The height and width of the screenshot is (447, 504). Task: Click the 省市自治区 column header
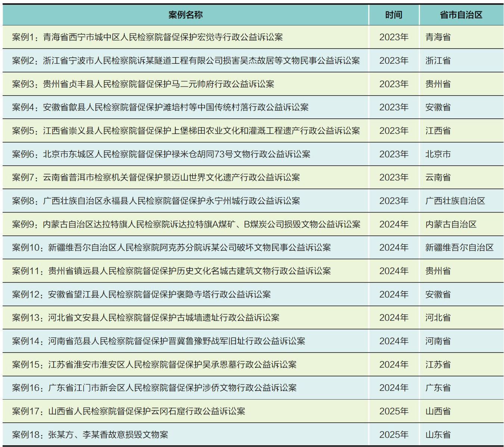(x=461, y=15)
